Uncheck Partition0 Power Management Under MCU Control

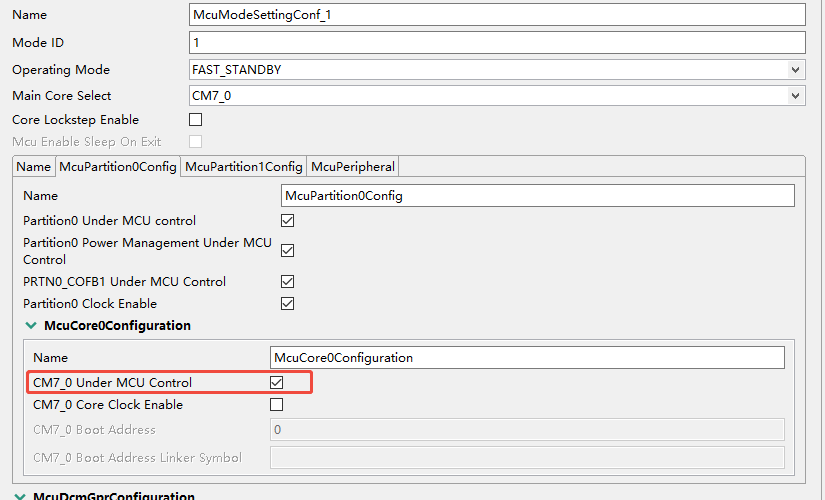288,250
